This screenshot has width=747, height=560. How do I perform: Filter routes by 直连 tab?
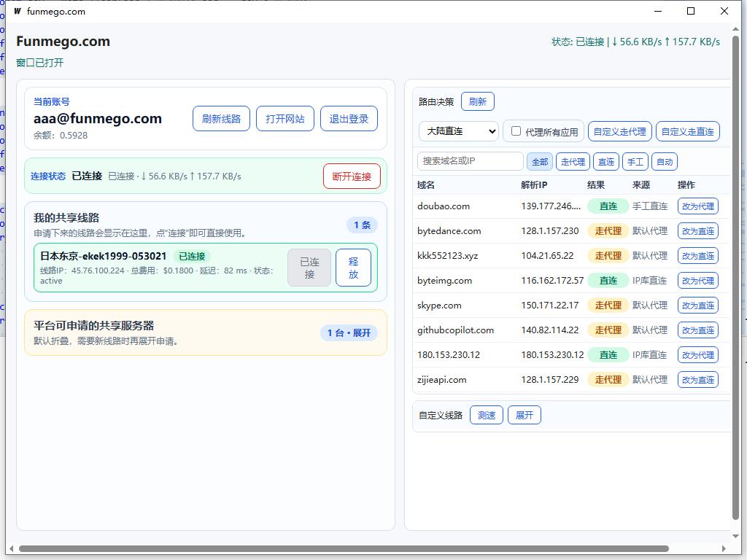point(606,162)
